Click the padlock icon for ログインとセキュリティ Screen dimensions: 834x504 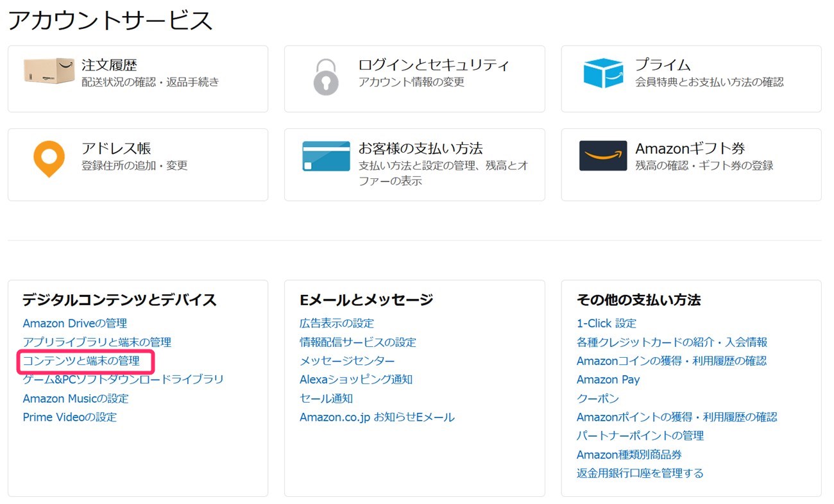(x=326, y=77)
